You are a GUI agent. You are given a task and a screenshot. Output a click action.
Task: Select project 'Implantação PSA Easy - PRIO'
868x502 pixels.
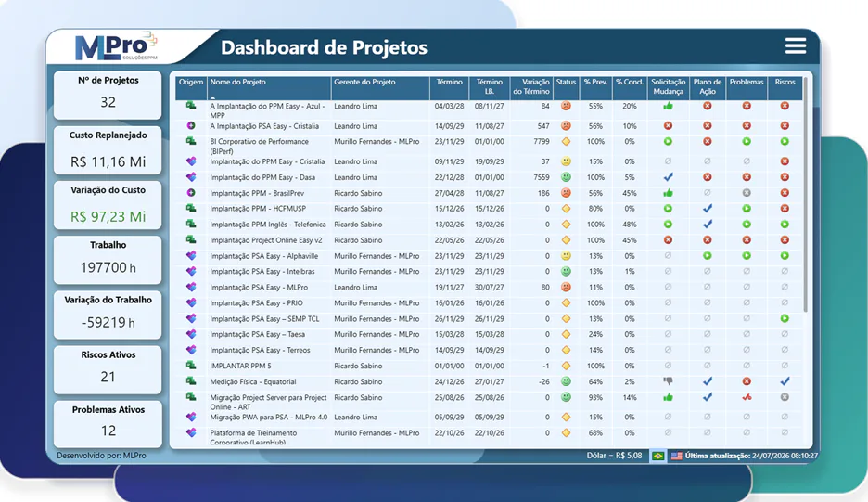[x=256, y=303]
